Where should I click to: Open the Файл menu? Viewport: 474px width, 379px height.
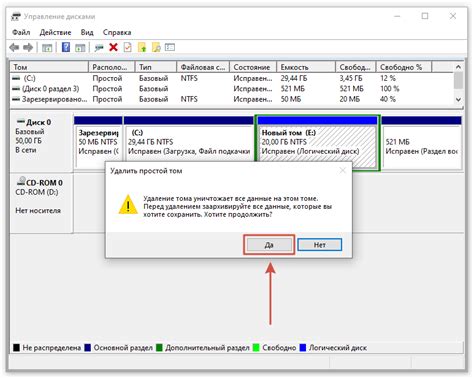pos(21,32)
